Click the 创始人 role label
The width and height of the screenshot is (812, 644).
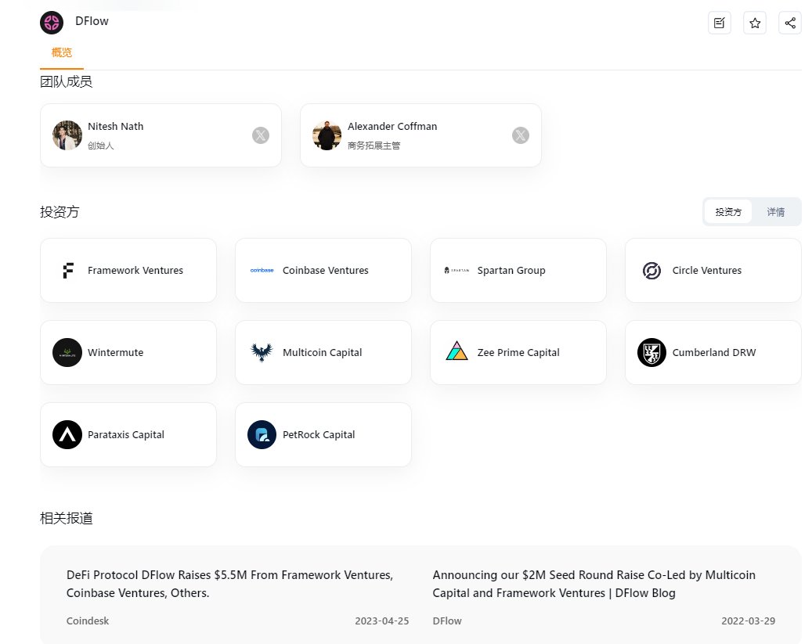pyautogui.click(x=100, y=146)
